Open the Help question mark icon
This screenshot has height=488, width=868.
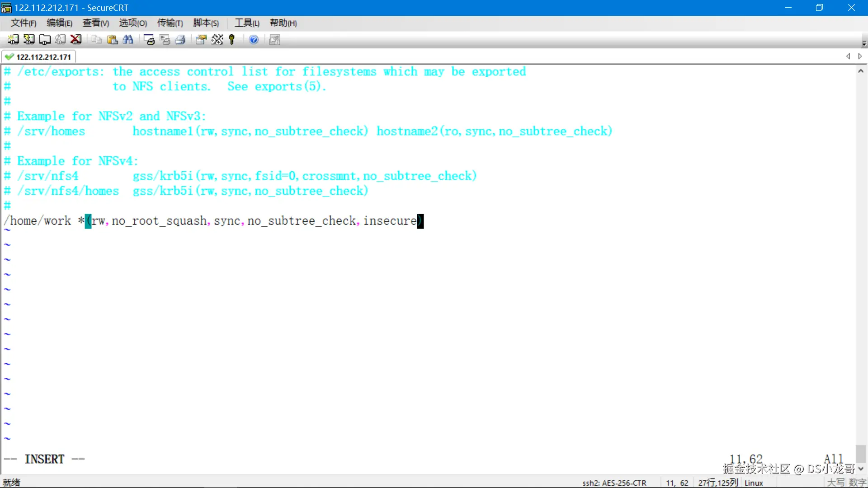pyautogui.click(x=254, y=40)
